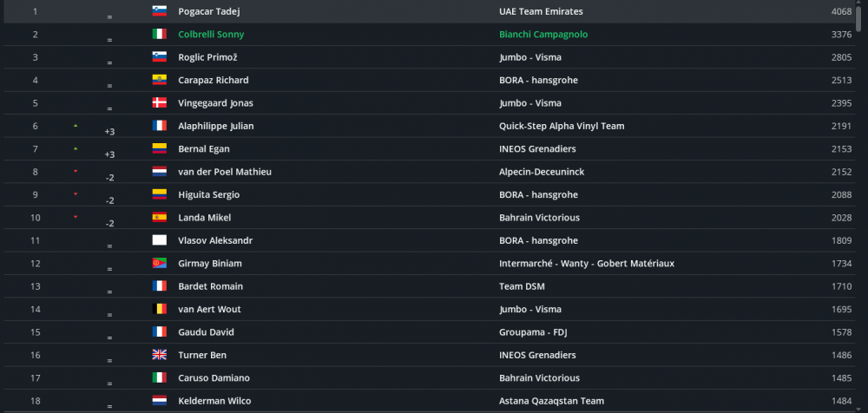Click the -2 change in Landa's row
868x413 pixels.
coord(109,223)
